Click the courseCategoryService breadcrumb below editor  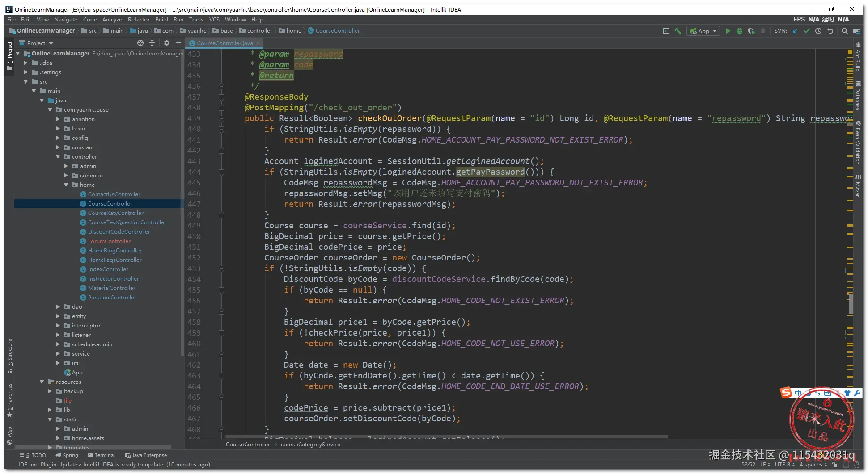coord(310,445)
